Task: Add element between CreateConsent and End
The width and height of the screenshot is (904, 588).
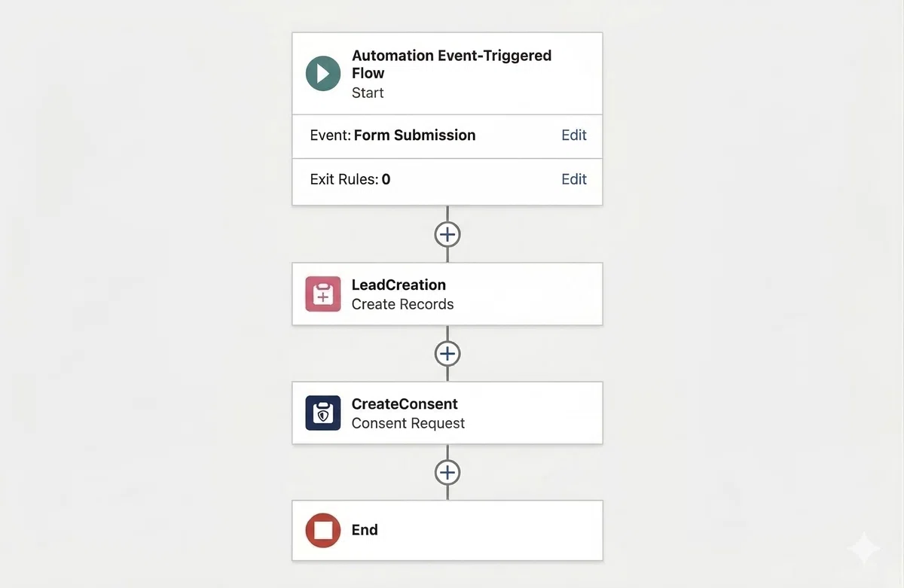Action: pyautogui.click(x=447, y=472)
